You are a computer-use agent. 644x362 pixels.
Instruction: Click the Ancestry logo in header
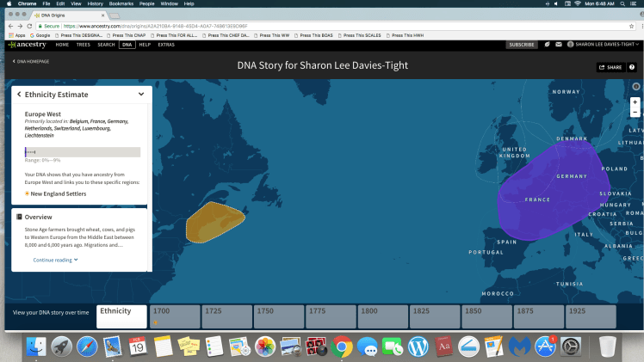click(28, 45)
